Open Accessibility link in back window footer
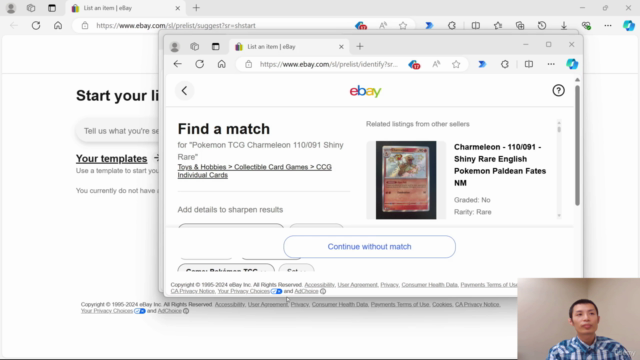 pos(230,304)
